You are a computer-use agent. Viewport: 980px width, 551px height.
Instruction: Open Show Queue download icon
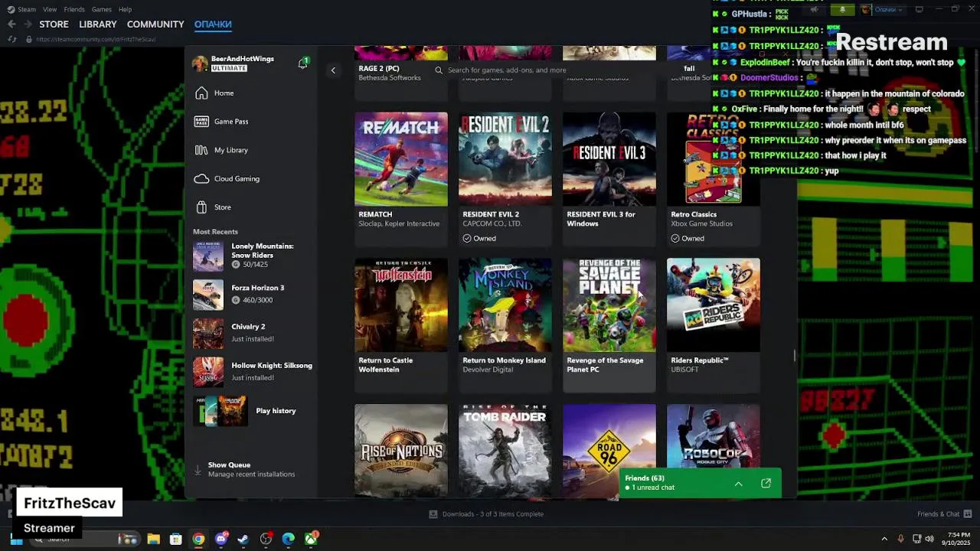(198, 469)
